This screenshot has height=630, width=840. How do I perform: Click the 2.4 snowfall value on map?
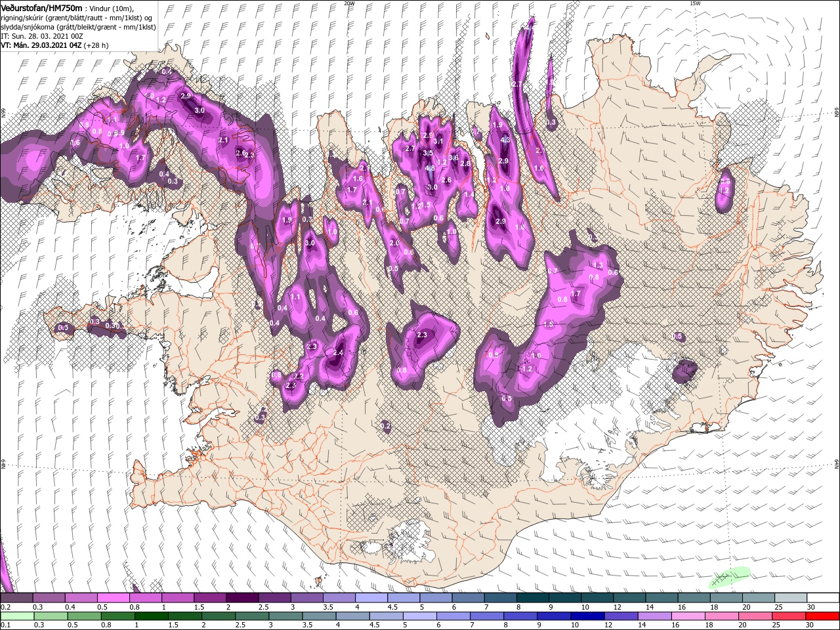coord(338,352)
